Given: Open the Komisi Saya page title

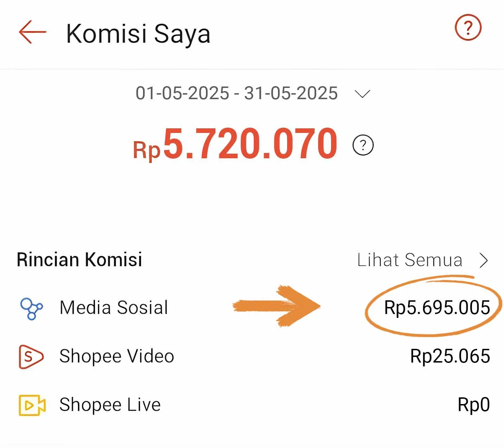Looking at the screenshot, I should pyautogui.click(x=138, y=33).
